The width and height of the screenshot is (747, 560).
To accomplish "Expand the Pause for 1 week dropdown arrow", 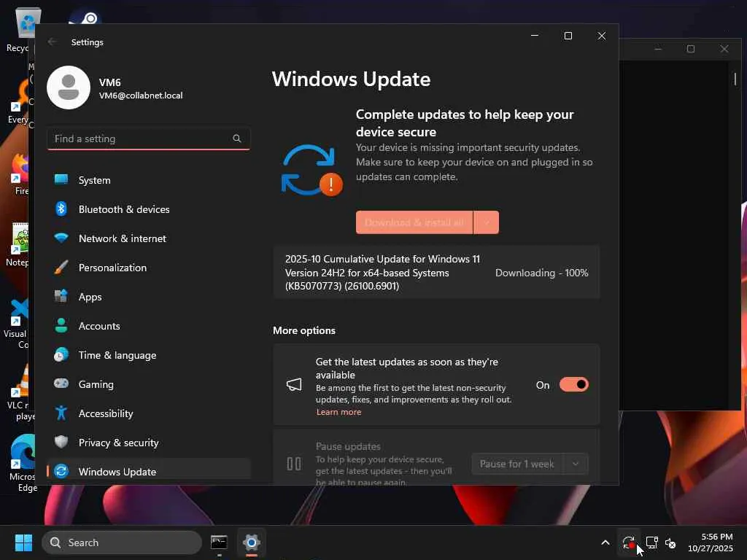I will coord(576,464).
